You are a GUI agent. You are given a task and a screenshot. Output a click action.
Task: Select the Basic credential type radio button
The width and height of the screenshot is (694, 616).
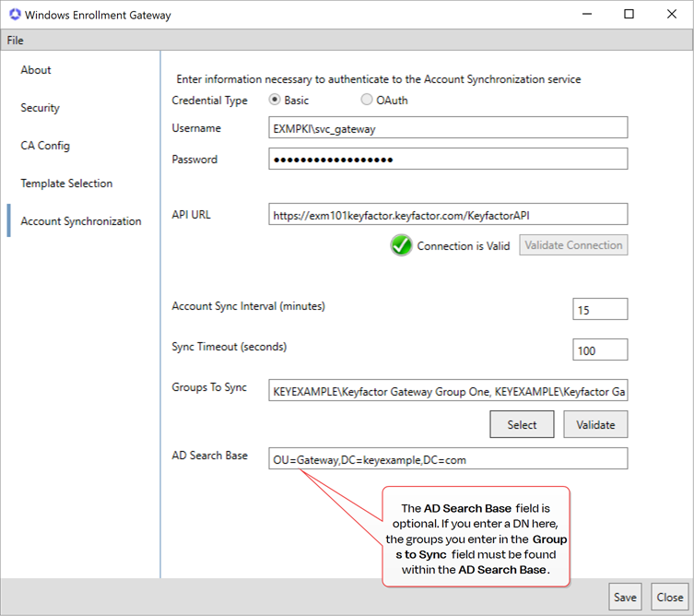coord(275,101)
